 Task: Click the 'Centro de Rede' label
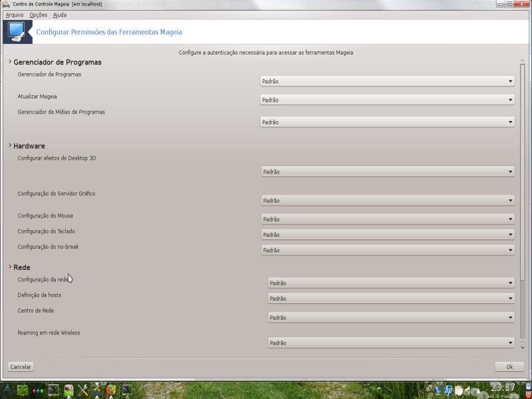tap(36, 311)
